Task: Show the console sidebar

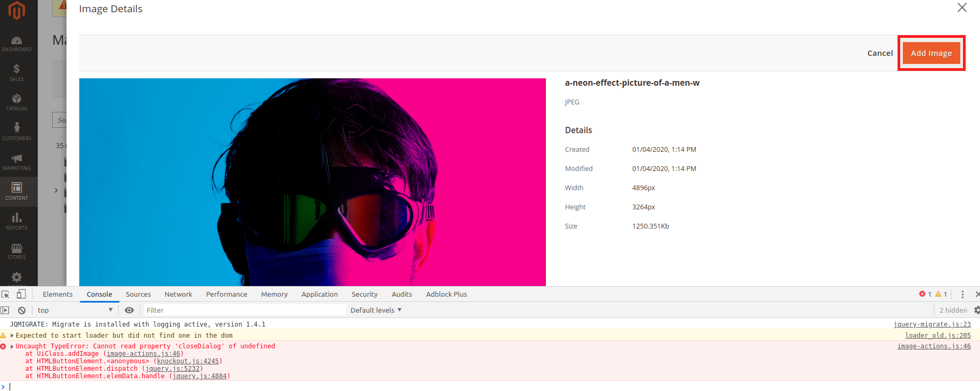Action: pyautogui.click(x=5, y=310)
